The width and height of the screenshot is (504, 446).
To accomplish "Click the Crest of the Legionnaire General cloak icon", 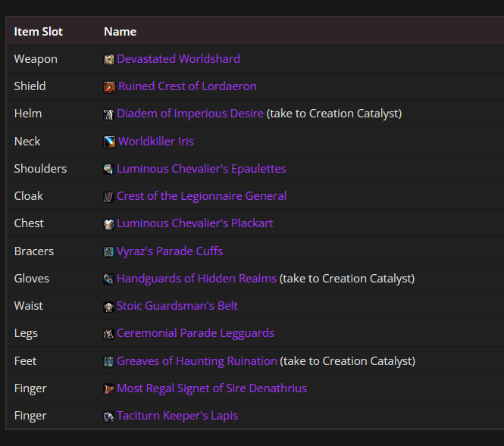I will (x=108, y=197).
